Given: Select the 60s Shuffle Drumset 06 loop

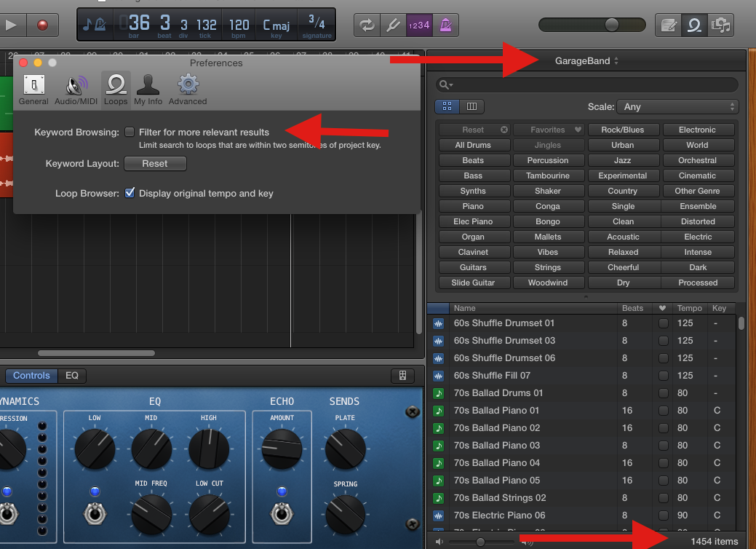Looking at the screenshot, I should click(x=581, y=358).
